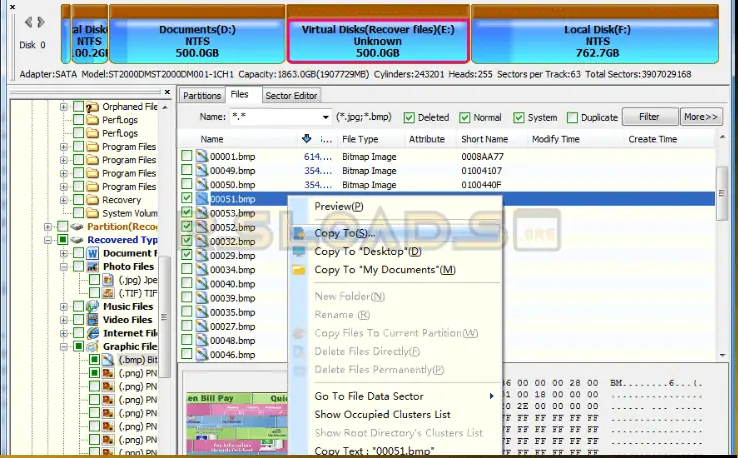Choose Copy To "Desktop"(D)

pos(368,251)
